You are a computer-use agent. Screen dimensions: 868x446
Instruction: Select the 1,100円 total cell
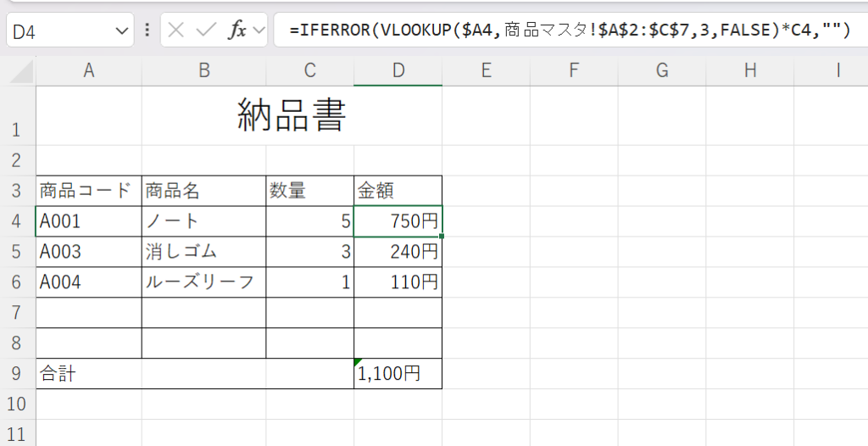398,374
